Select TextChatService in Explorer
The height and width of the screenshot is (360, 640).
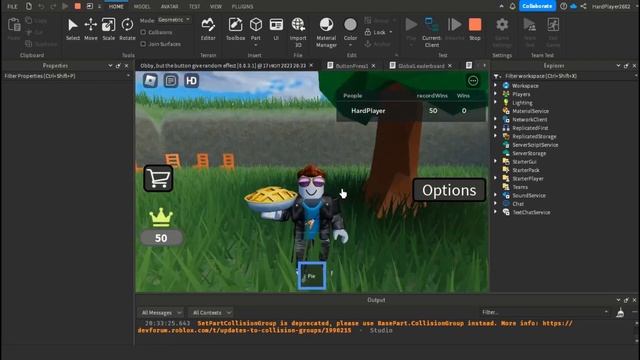click(x=531, y=212)
